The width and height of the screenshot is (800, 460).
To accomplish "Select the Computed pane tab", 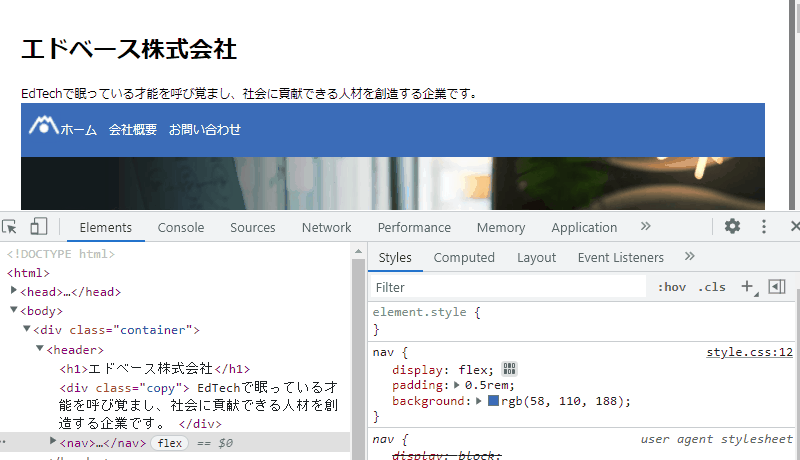I will [464, 258].
